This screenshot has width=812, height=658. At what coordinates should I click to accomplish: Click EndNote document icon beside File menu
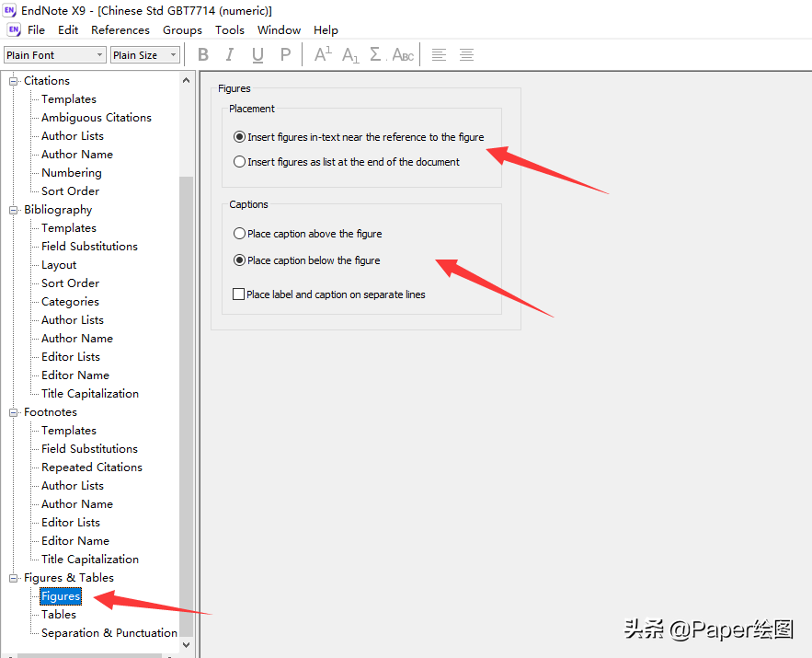point(14,30)
